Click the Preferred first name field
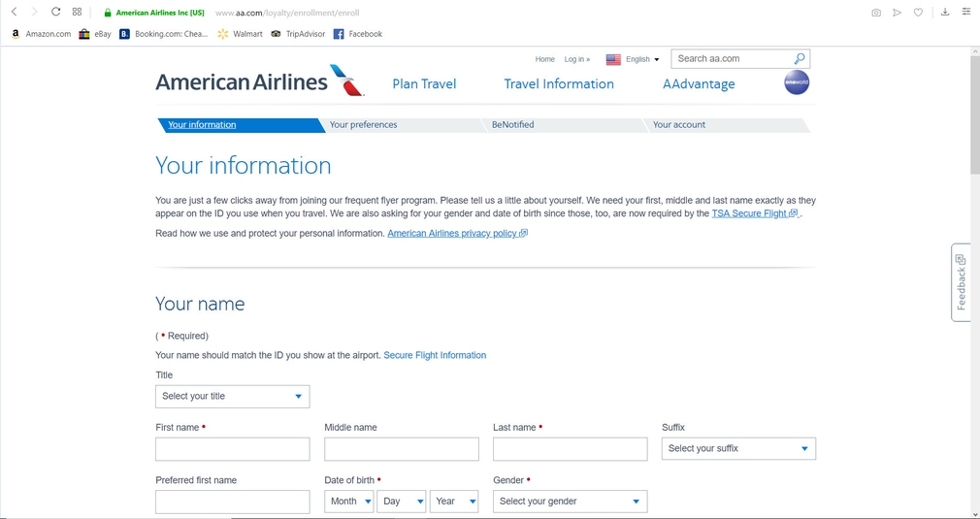Screen dimensions: 980x519 pyautogui.click(x=233, y=502)
